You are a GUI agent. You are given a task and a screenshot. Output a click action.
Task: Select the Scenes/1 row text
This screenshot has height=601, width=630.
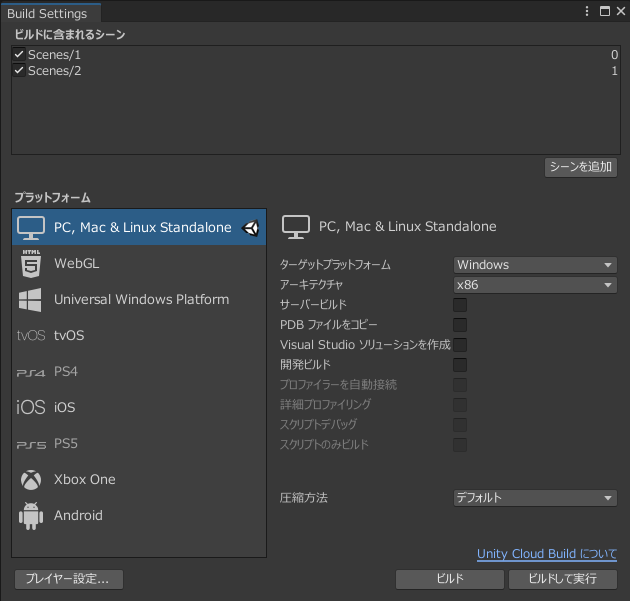pos(54,54)
